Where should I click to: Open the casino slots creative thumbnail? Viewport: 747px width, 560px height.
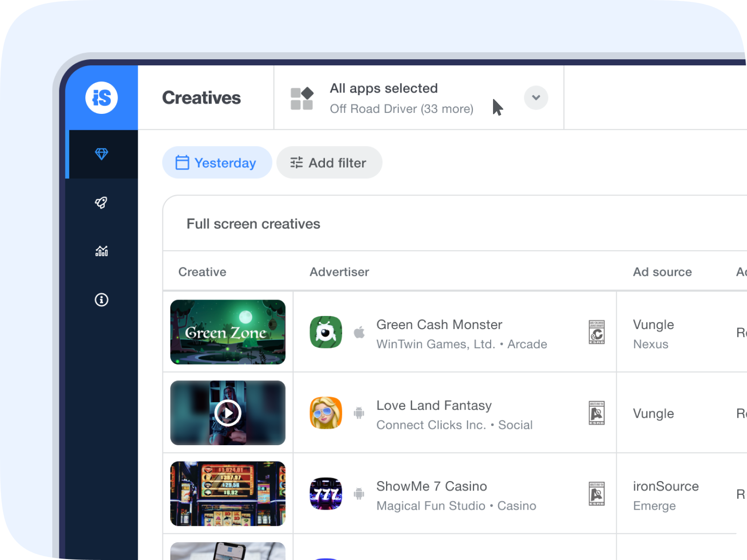click(x=228, y=494)
